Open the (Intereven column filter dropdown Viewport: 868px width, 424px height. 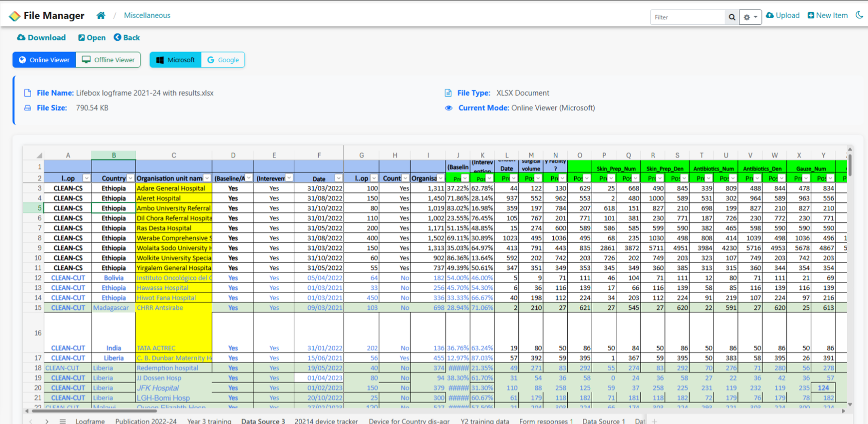(x=289, y=178)
